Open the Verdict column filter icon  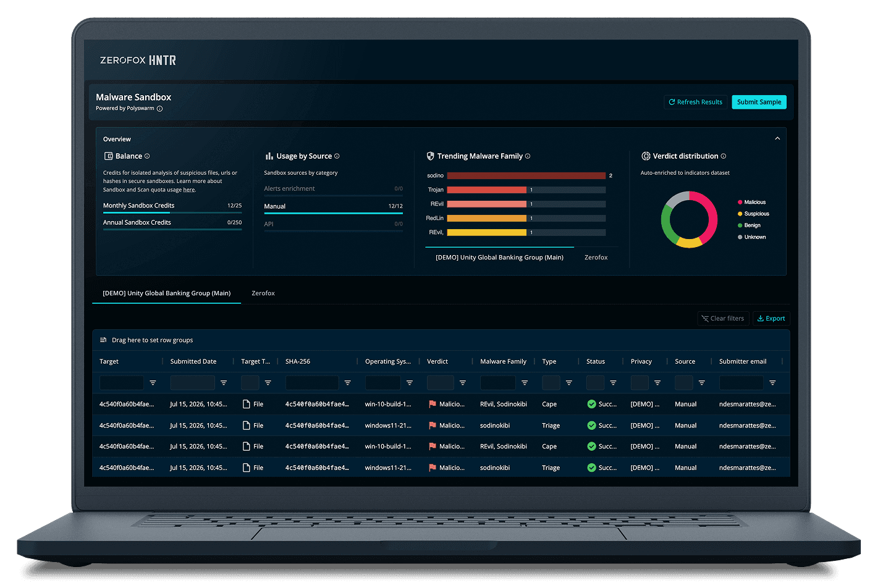(x=463, y=383)
